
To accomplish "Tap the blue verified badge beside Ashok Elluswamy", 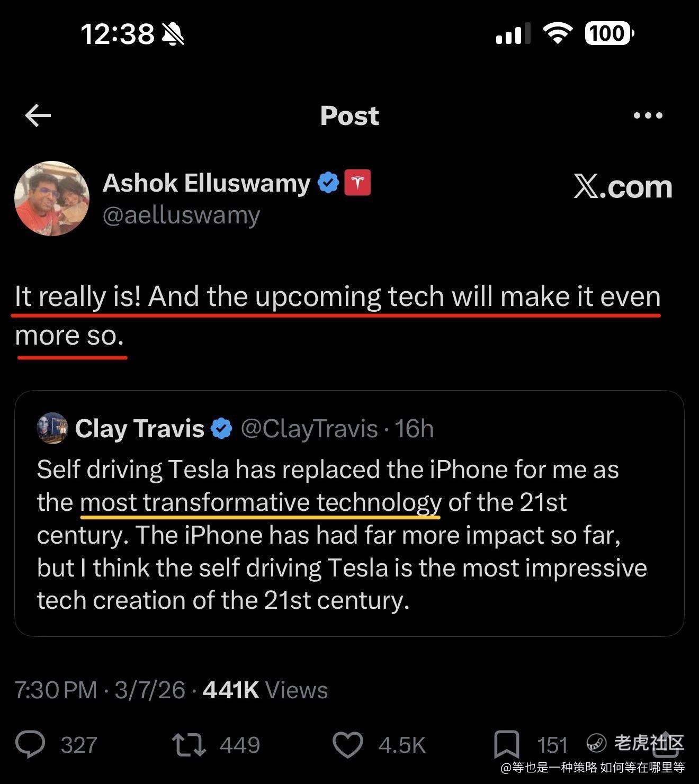I will coord(328,183).
